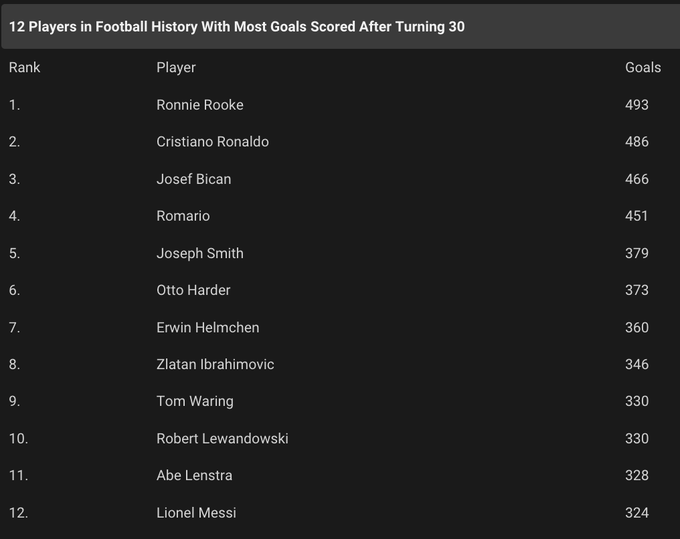
Task: Select player name Ronnie Rooke
Action: pyautogui.click(x=200, y=105)
